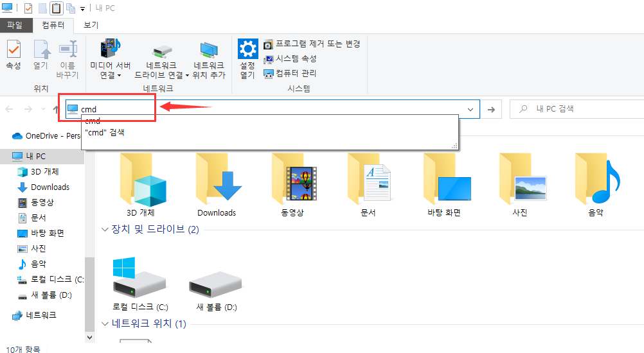Select OneDrive - Personal in sidebar

46,135
